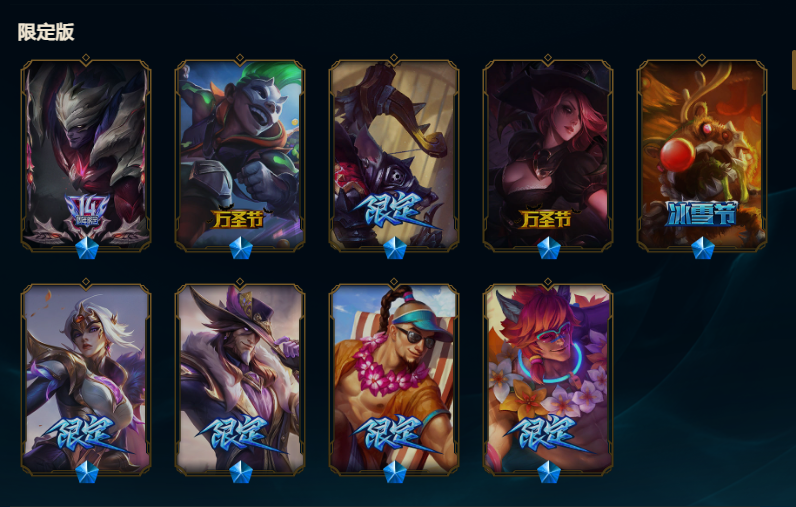
Task: Click the gem beneath the sunglasses beach skin card
Action: 394,472
